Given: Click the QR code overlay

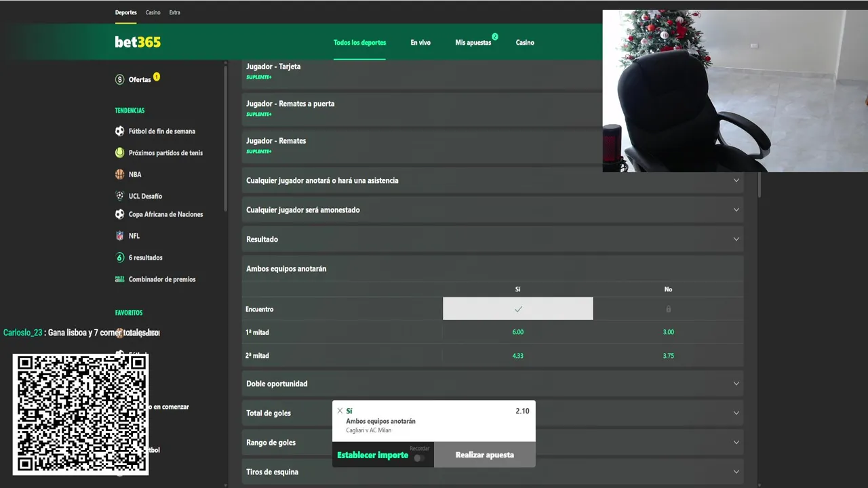Looking at the screenshot, I should [81, 413].
